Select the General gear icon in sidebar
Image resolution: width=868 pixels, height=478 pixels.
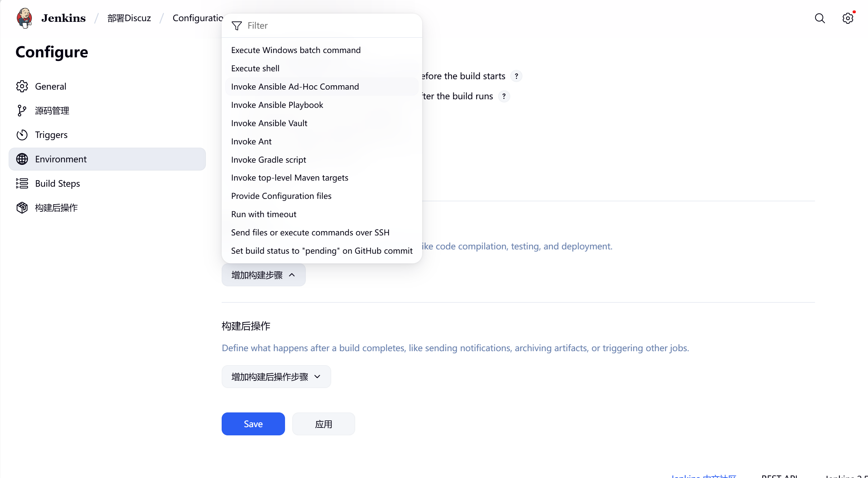click(x=22, y=86)
